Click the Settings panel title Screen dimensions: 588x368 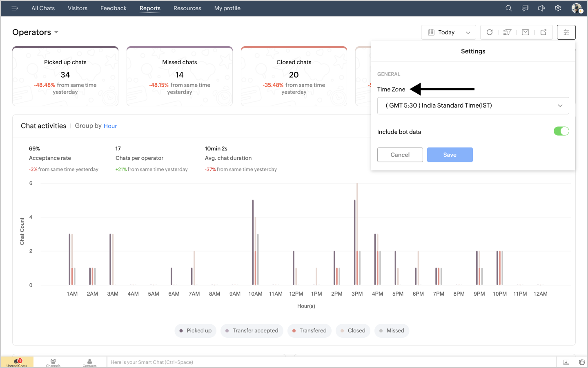click(473, 52)
